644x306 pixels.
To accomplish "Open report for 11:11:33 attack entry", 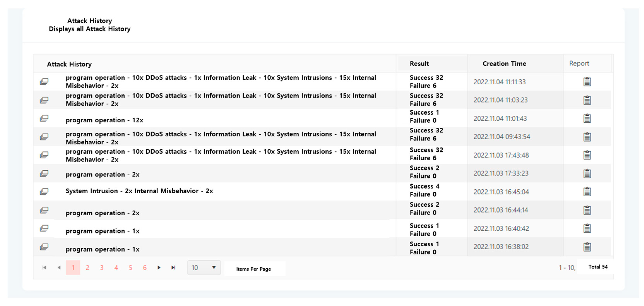I will pyautogui.click(x=587, y=82).
